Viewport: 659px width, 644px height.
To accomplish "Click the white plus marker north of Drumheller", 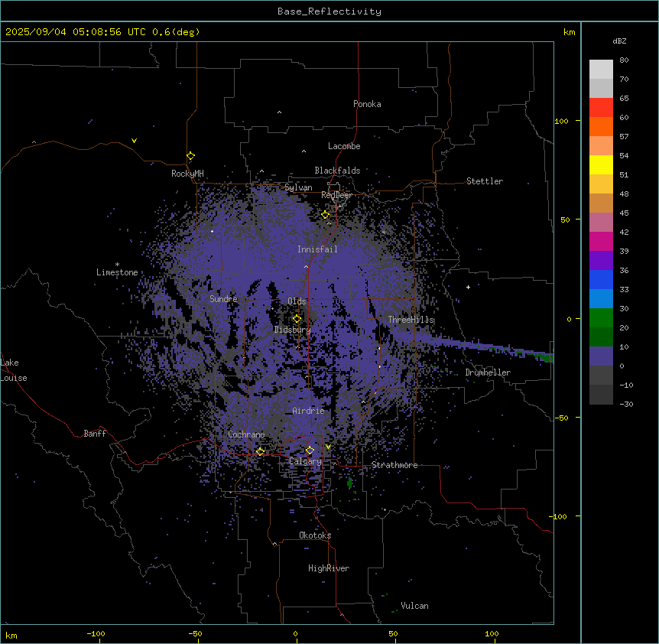I will coord(468,287).
